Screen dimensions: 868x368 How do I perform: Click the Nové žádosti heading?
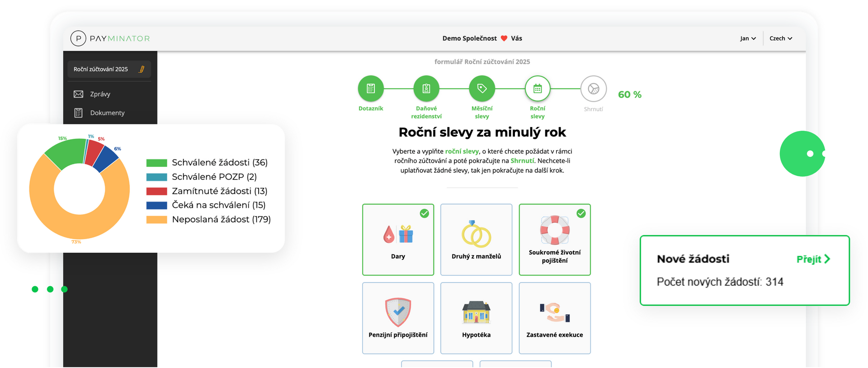[693, 259]
